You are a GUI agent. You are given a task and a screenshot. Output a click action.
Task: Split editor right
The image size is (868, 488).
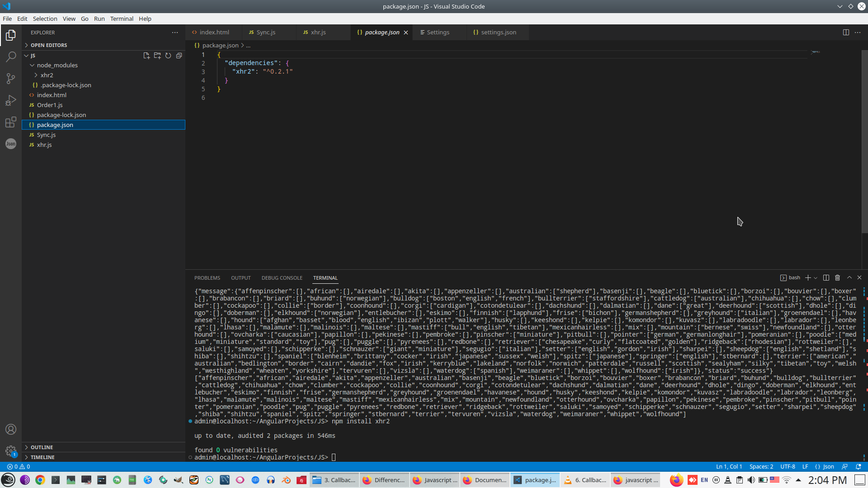click(x=846, y=33)
